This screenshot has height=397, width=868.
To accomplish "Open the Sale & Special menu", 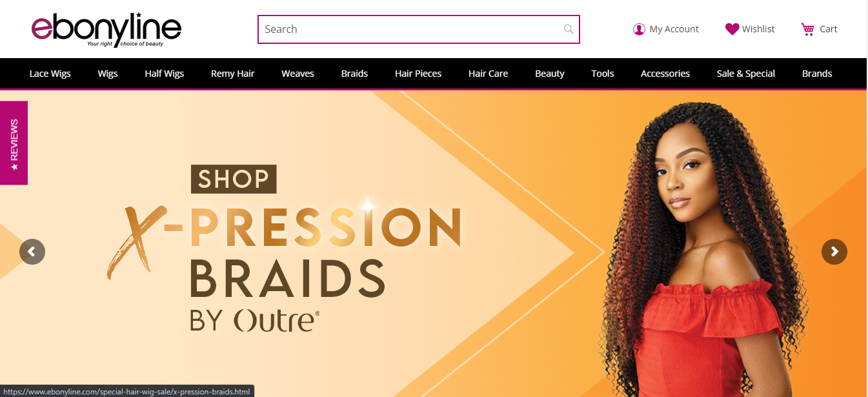I will (745, 74).
